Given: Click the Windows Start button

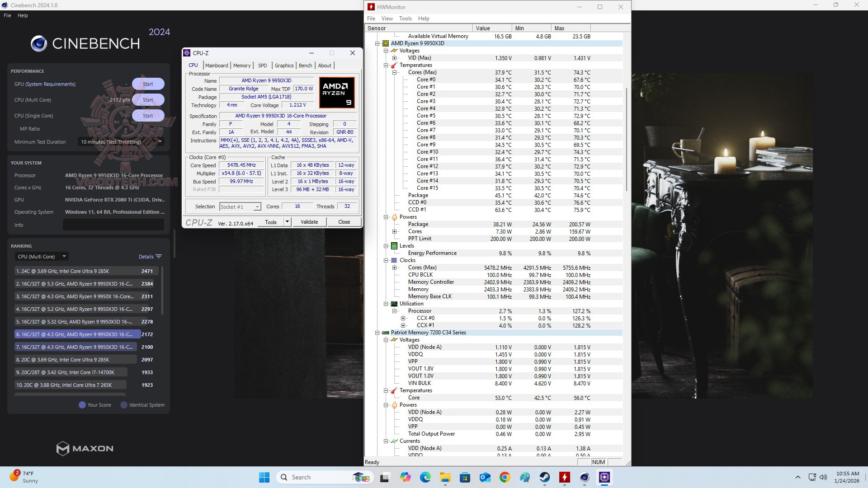Looking at the screenshot, I should (264, 477).
